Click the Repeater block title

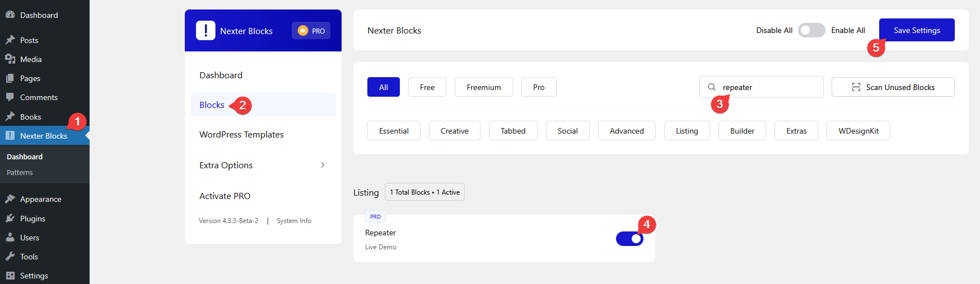coord(380,233)
